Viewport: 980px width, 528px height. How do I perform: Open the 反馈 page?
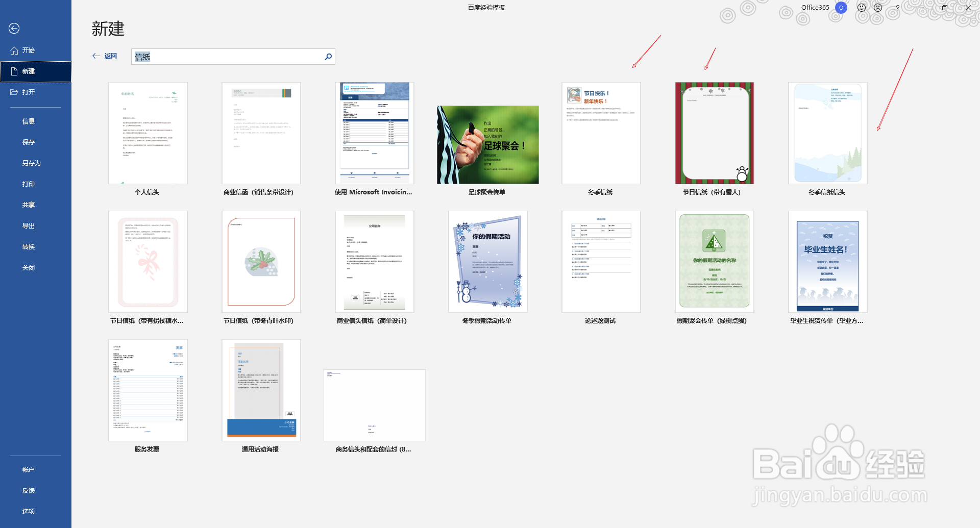(x=29, y=491)
